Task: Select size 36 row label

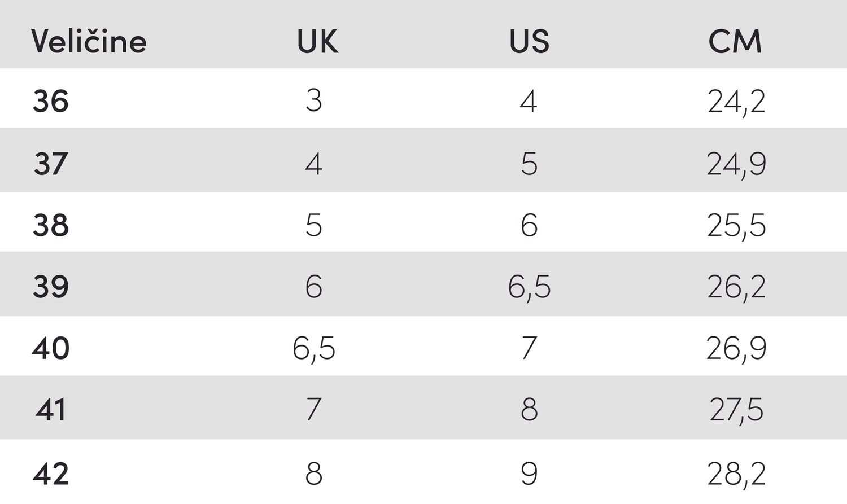Action: click(x=51, y=102)
